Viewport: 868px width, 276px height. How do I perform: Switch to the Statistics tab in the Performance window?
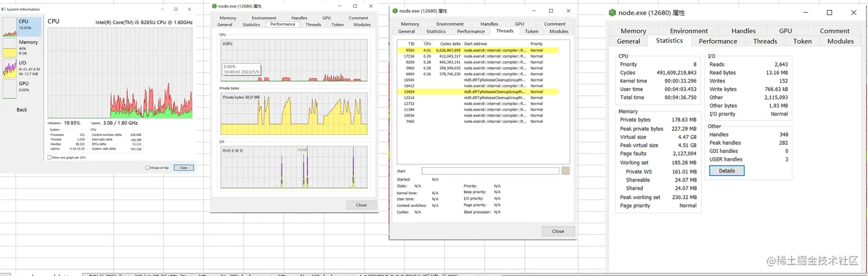point(251,25)
